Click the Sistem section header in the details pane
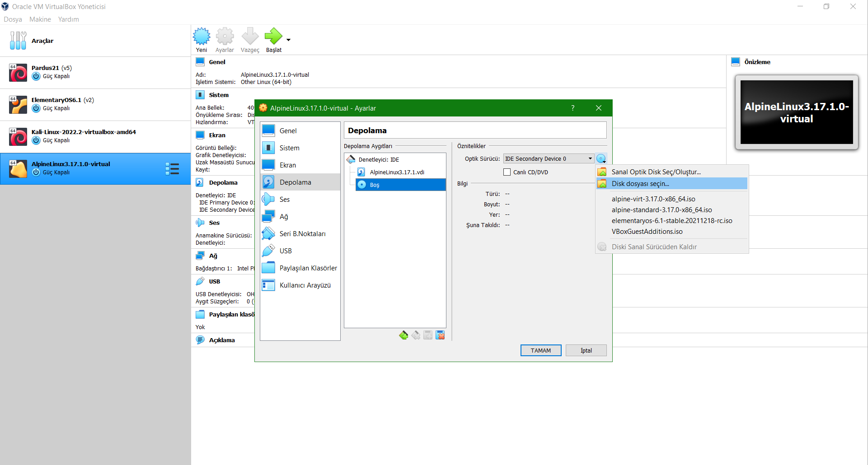868x465 pixels. pyautogui.click(x=219, y=95)
